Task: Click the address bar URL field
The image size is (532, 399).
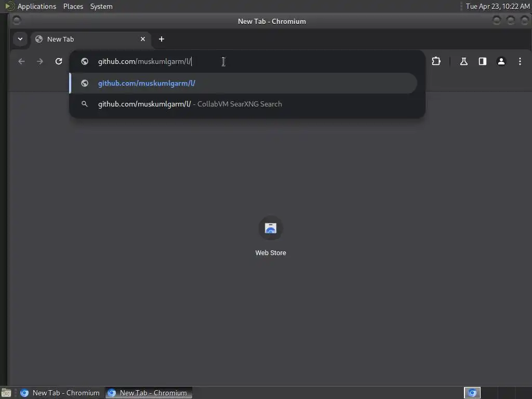Action: tap(248, 61)
